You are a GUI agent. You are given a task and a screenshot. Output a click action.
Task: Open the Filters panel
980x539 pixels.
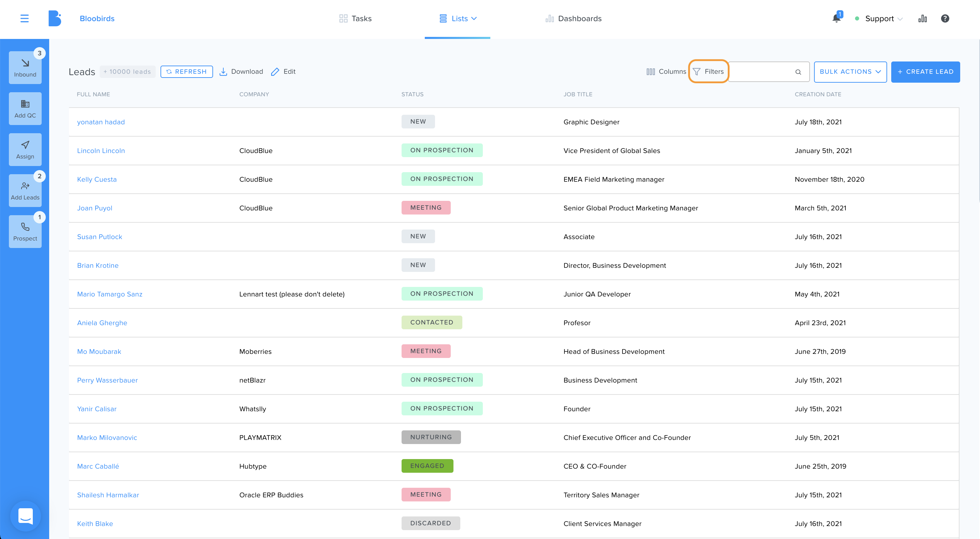pyautogui.click(x=709, y=72)
